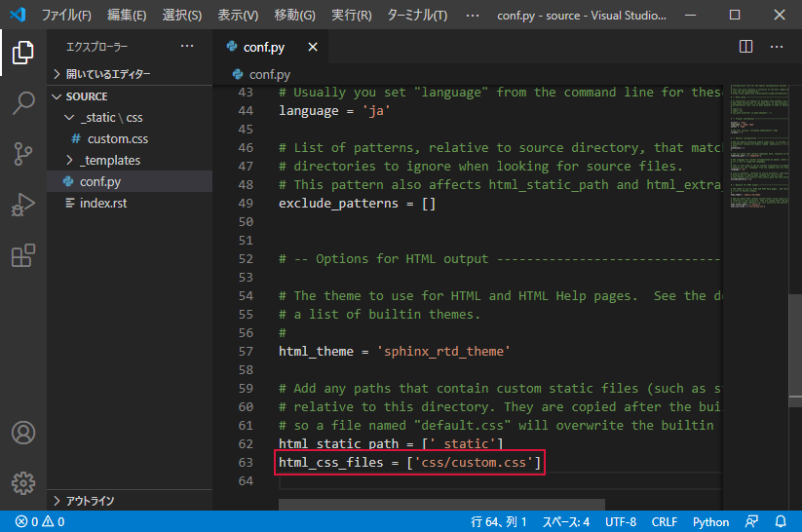Click line and column indicator 行 64、列 1
The width and height of the screenshot is (802, 532).
[x=499, y=522]
